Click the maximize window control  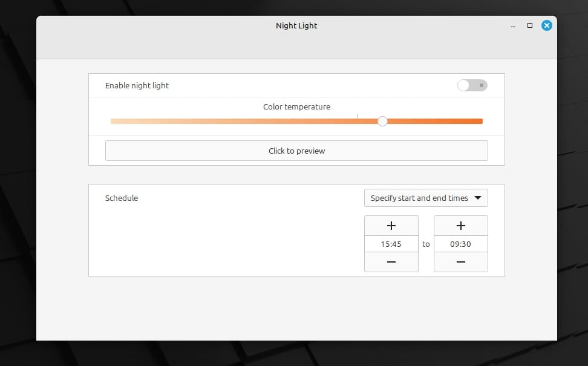529,25
